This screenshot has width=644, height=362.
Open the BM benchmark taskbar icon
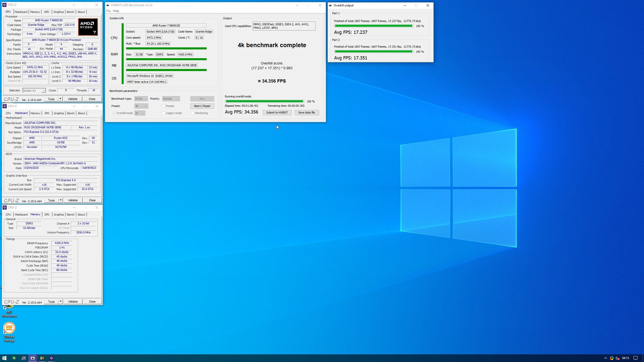42,358
